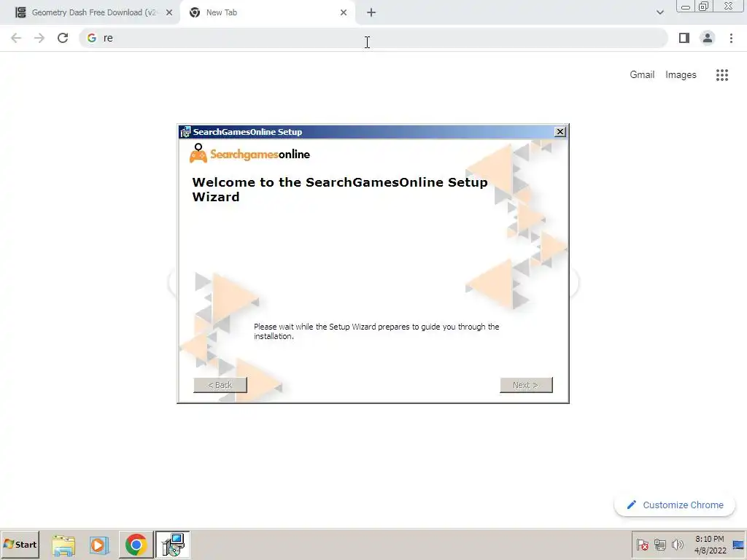Open the Images link
747x560 pixels.
[x=681, y=75]
